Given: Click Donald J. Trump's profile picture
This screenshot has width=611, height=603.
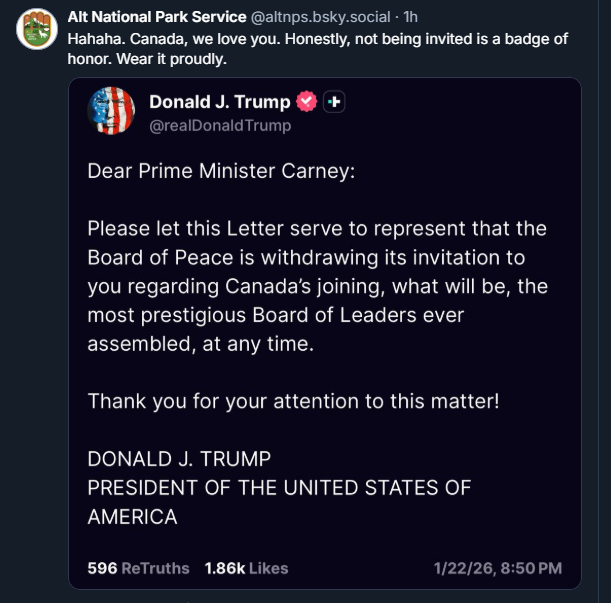Looking at the screenshot, I should (x=112, y=111).
